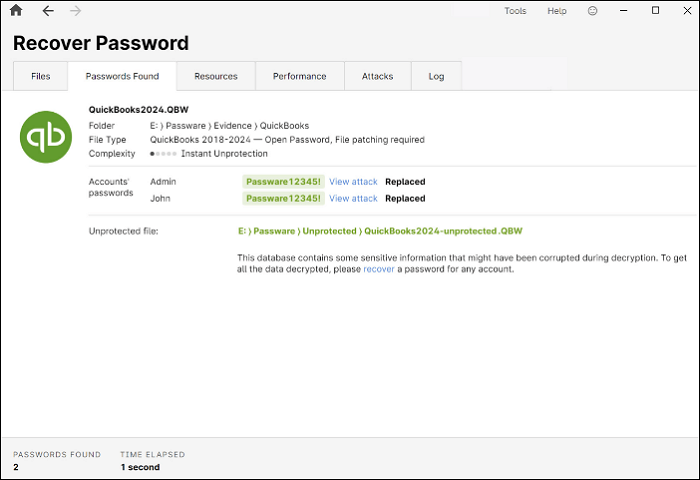Click the forward arrow icon
This screenshot has height=480, width=700.
tap(76, 11)
